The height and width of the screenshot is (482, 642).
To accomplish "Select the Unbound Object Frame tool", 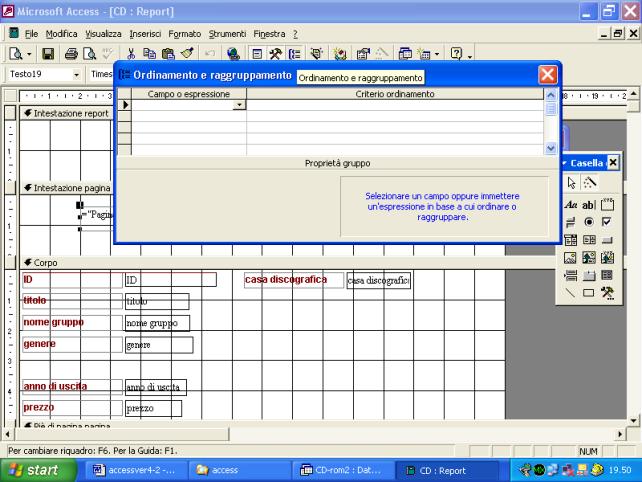I will [588, 258].
